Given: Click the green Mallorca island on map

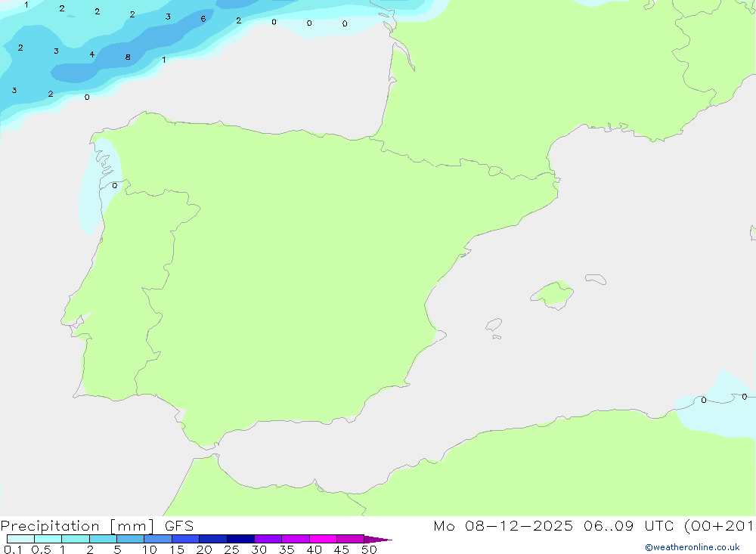Looking at the screenshot, I should coord(553,294).
